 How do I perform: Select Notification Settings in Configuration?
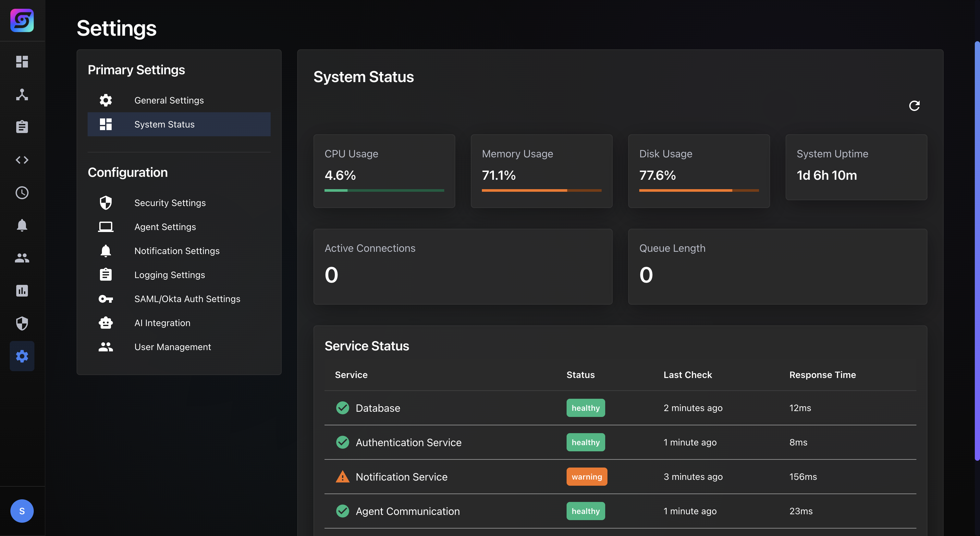[177, 251]
